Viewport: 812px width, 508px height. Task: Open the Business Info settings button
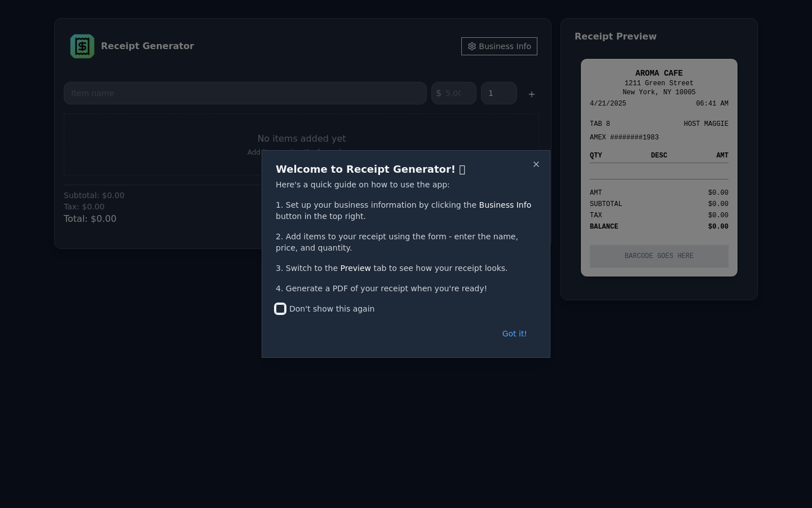click(x=499, y=46)
